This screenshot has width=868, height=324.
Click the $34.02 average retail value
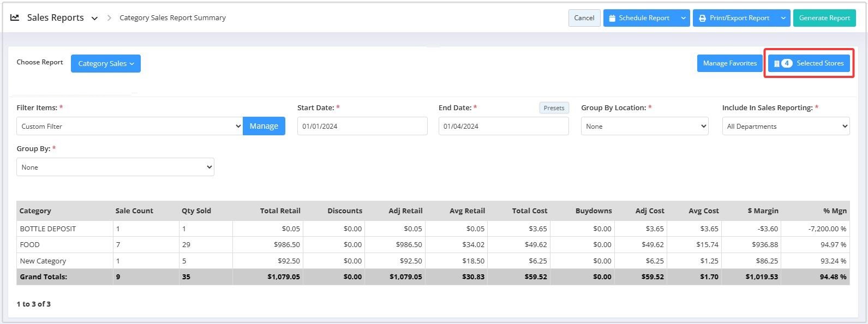pos(472,244)
